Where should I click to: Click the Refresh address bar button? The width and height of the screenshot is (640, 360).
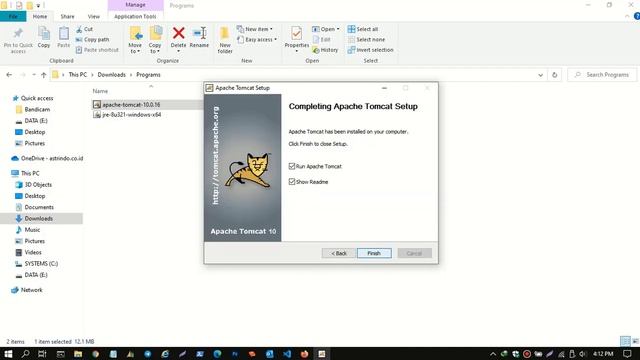pyautogui.click(x=554, y=75)
